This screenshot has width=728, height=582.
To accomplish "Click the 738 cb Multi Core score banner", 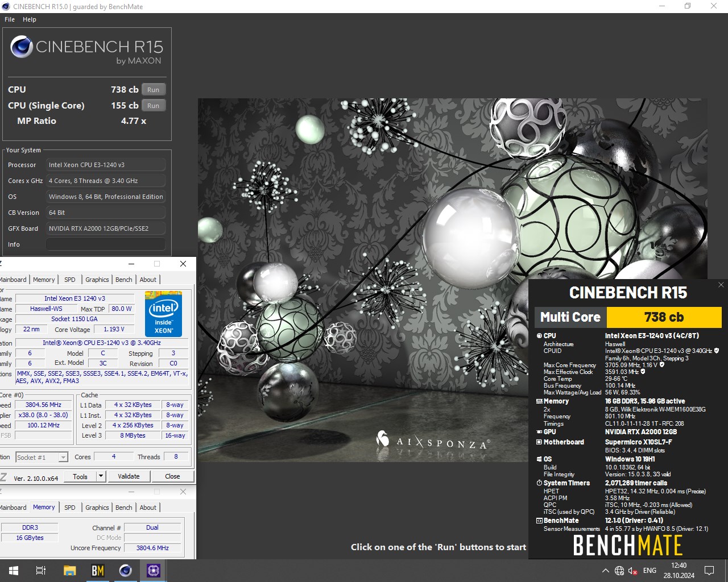I will point(664,317).
